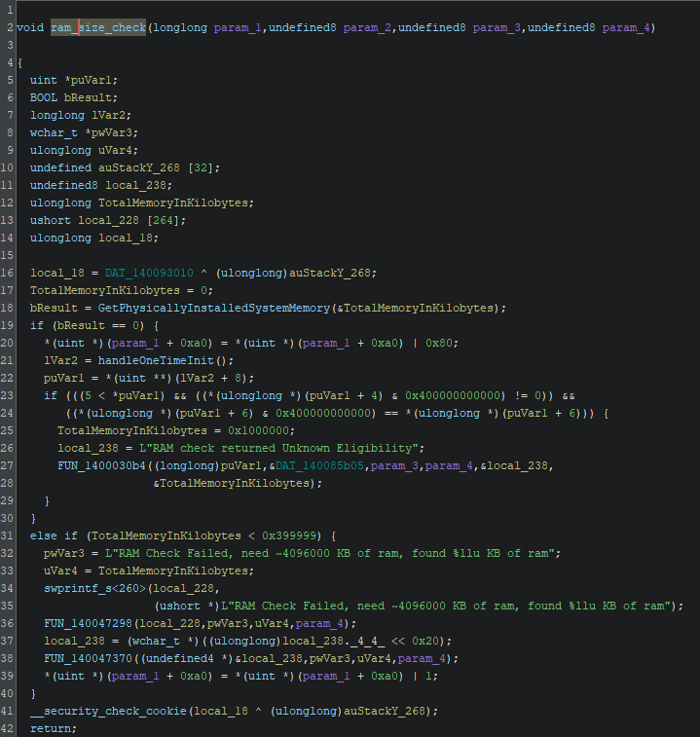Select the TotalMemoryInKilobytes declaration on line 12
Image resolution: width=700 pixels, height=737 pixels.
tap(173, 203)
